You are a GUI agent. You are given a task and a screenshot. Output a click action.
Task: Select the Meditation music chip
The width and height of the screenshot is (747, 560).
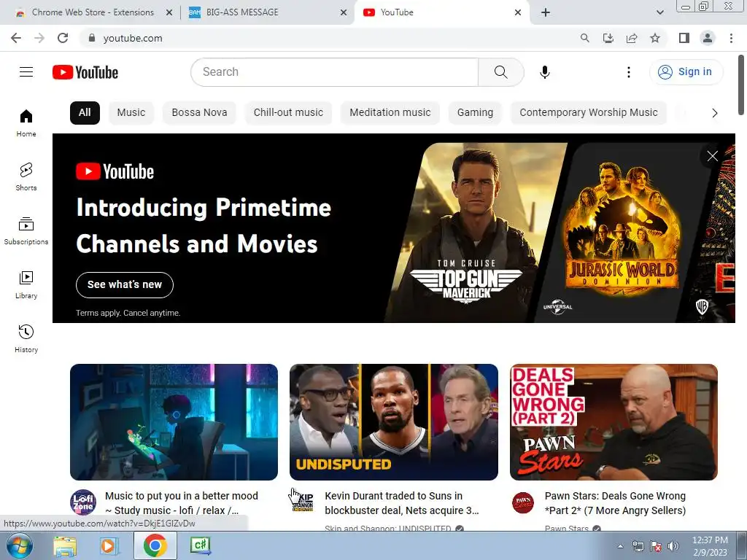(390, 113)
